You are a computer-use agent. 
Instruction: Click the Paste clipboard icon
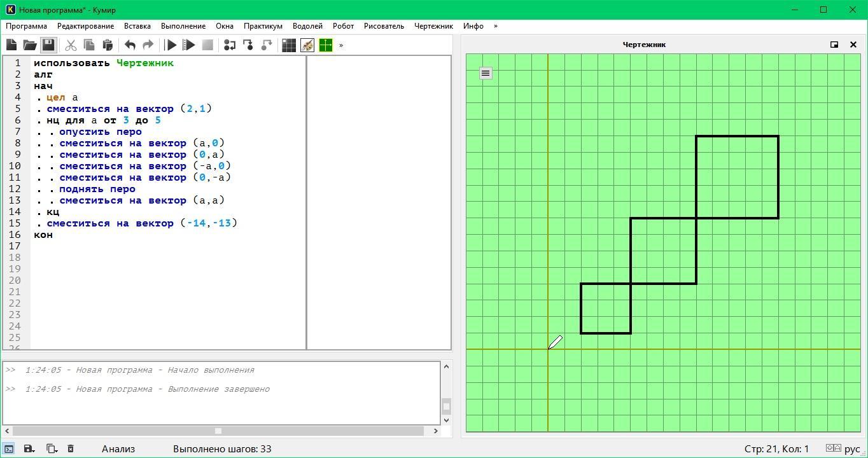tap(108, 45)
